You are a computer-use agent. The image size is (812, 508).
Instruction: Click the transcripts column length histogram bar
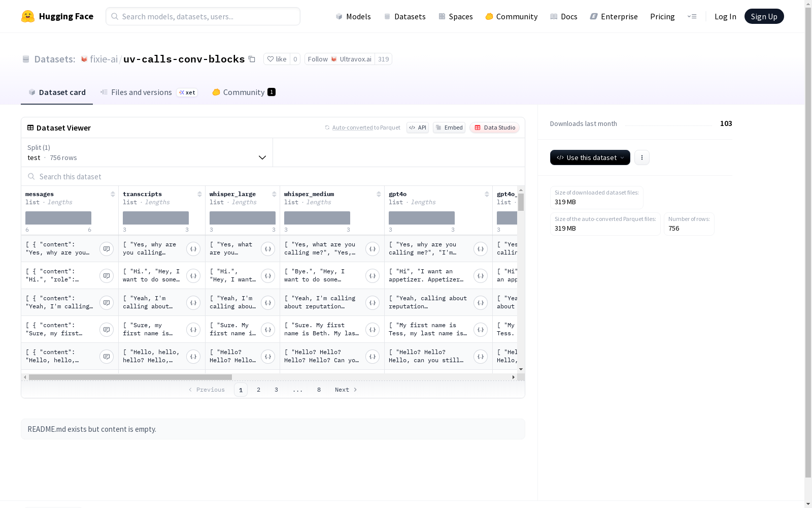click(156, 218)
